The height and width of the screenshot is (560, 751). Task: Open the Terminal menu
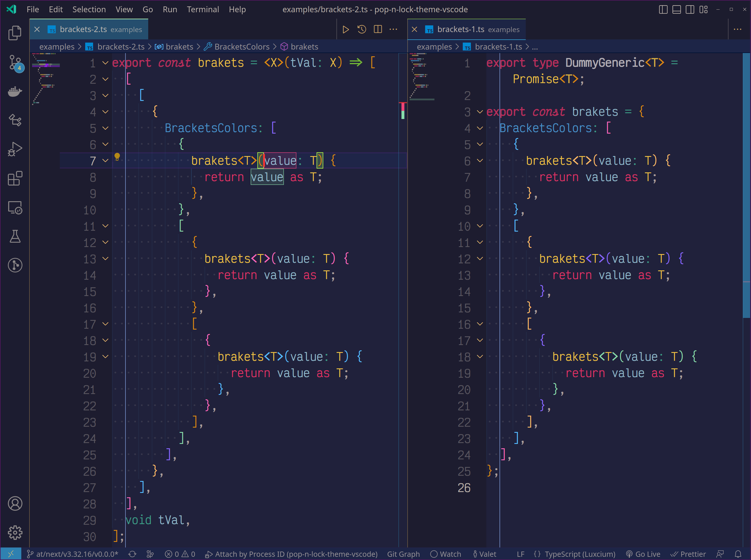click(203, 10)
